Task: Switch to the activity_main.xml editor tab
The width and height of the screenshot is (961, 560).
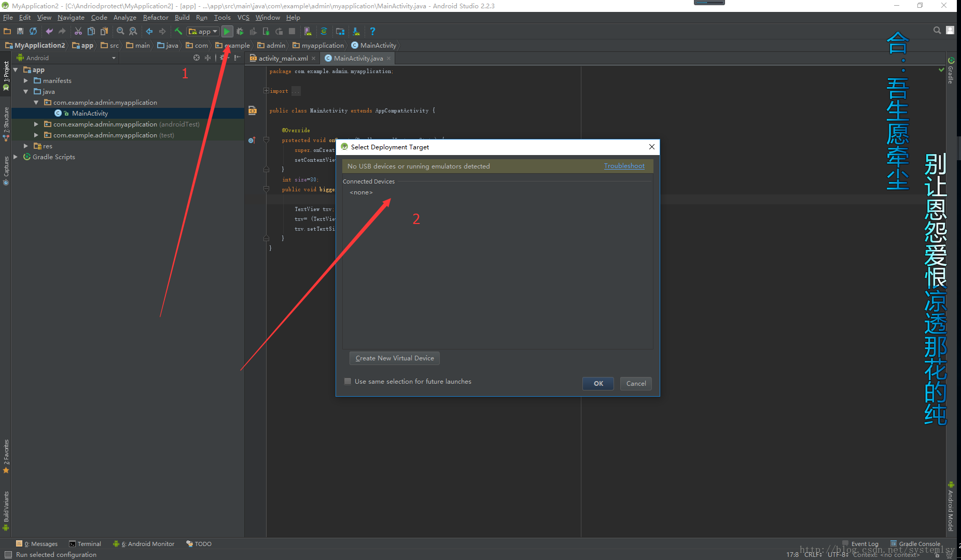Action: (x=283, y=58)
